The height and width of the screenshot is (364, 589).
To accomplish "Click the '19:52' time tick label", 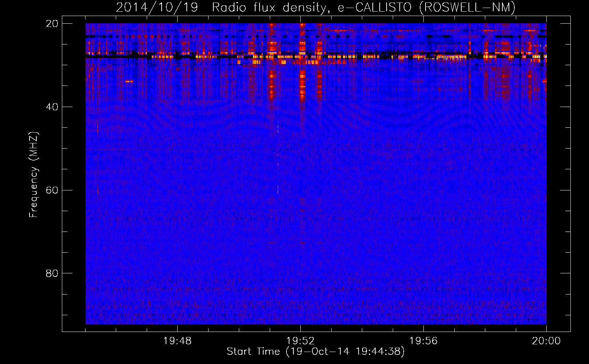I will (x=300, y=341).
